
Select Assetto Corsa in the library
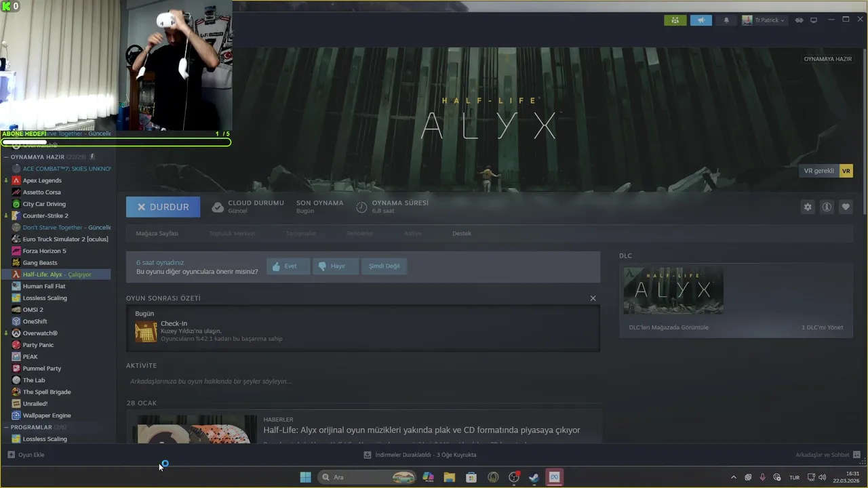point(42,192)
